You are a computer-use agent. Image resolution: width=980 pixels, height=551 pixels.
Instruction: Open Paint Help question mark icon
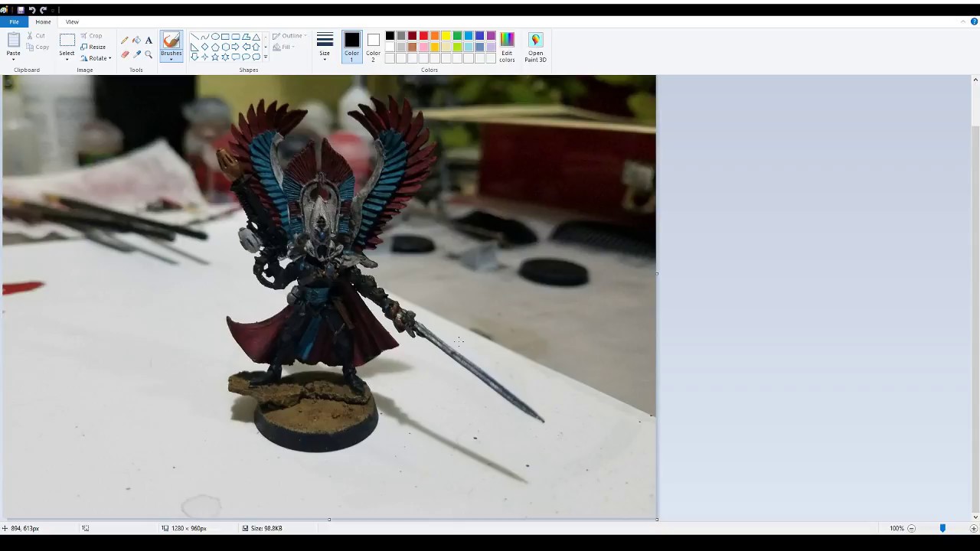974,21
